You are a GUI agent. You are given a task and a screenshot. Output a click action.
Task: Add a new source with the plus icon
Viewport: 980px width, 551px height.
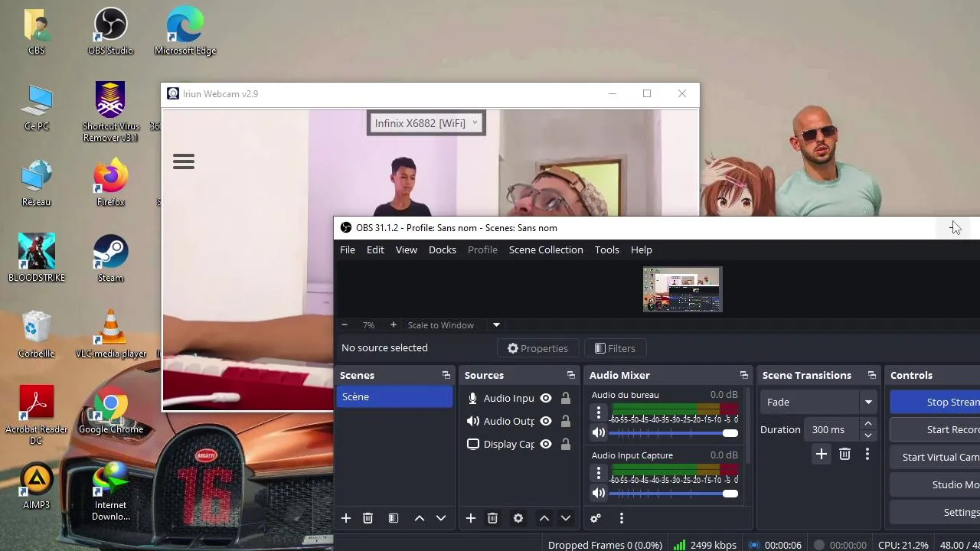coord(471,518)
